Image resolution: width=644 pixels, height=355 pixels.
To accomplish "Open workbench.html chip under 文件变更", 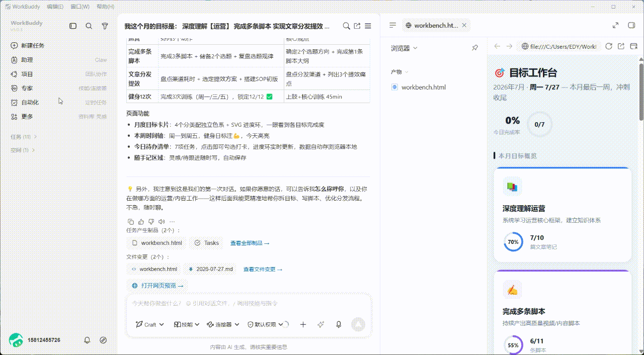I will click(x=154, y=269).
